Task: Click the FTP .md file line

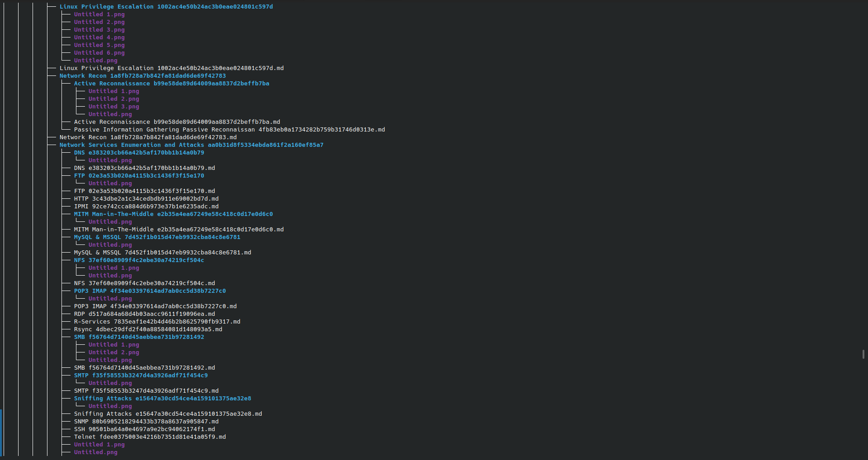Action: pyautogui.click(x=145, y=191)
